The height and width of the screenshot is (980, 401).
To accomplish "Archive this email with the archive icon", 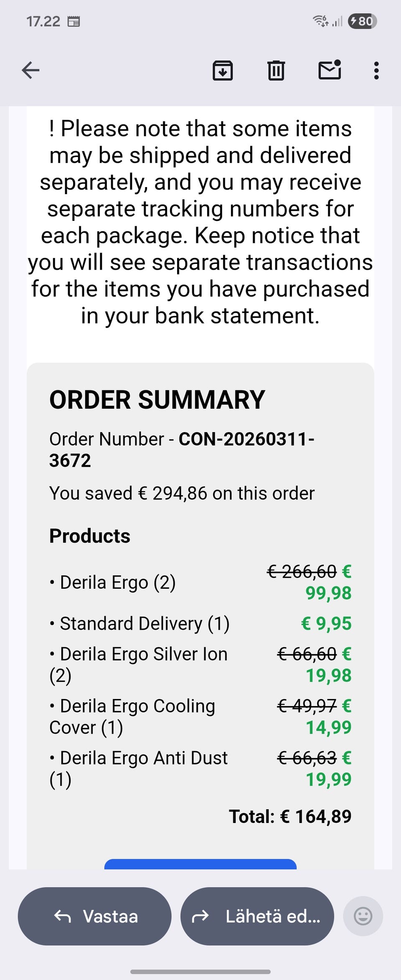I will tap(223, 70).
